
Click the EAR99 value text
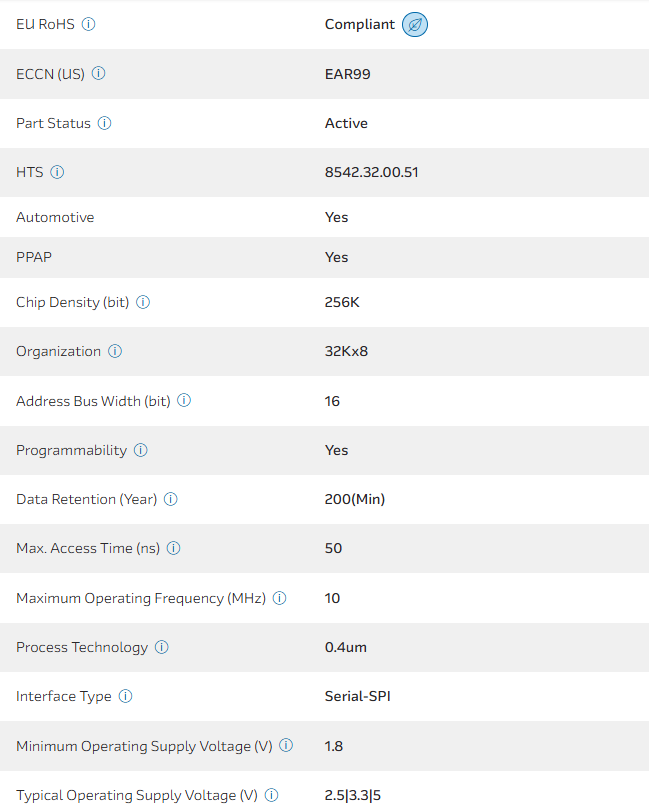pos(348,73)
